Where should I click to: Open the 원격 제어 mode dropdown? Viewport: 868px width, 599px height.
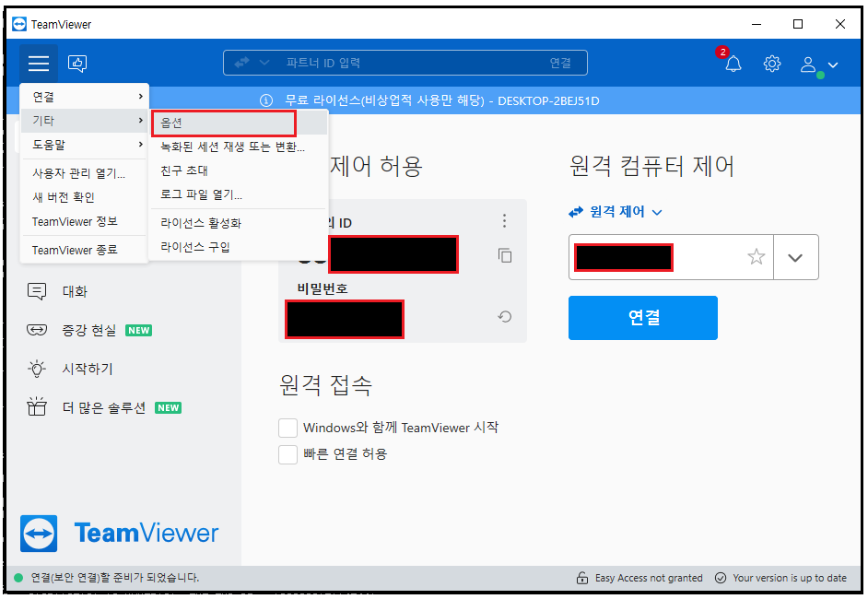pyautogui.click(x=615, y=211)
